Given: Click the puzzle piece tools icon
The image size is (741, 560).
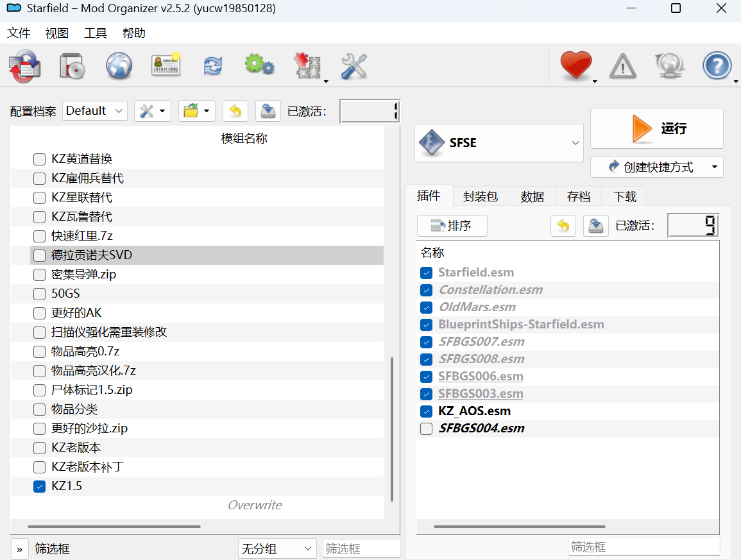Looking at the screenshot, I should (x=308, y=65).
